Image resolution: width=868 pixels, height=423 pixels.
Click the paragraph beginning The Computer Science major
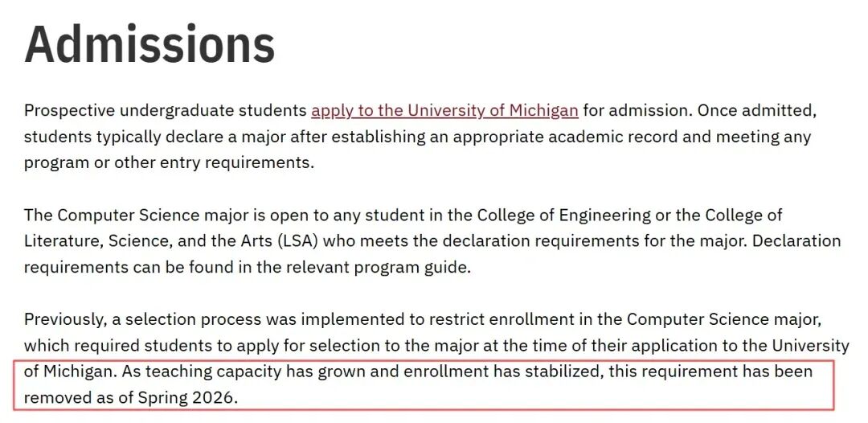(432, 241)
